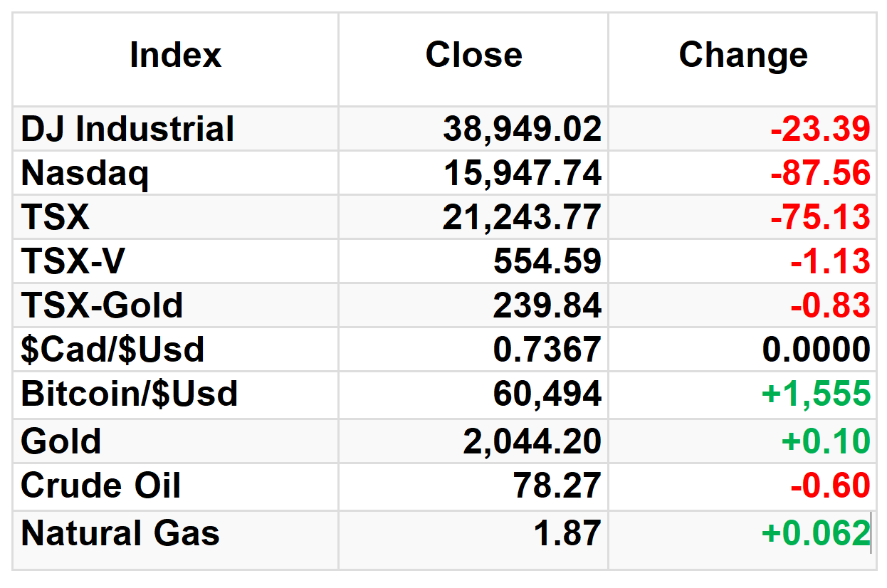Click the Change column header

743,56
